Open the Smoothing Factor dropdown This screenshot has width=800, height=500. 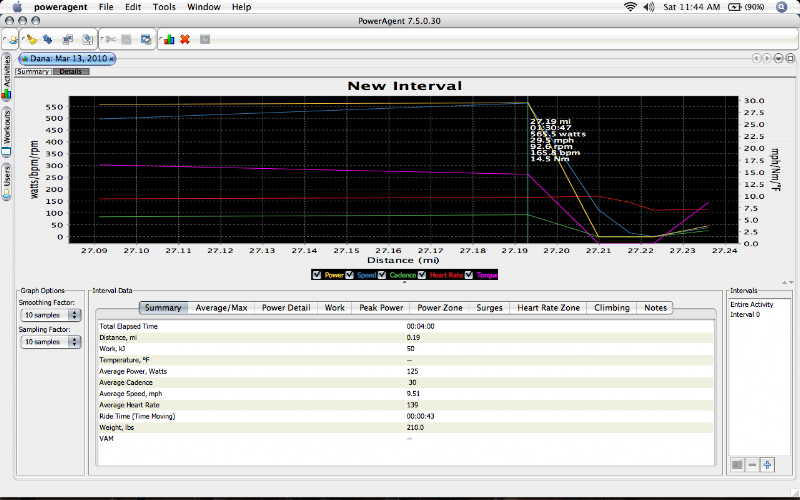tap(50, 315)
